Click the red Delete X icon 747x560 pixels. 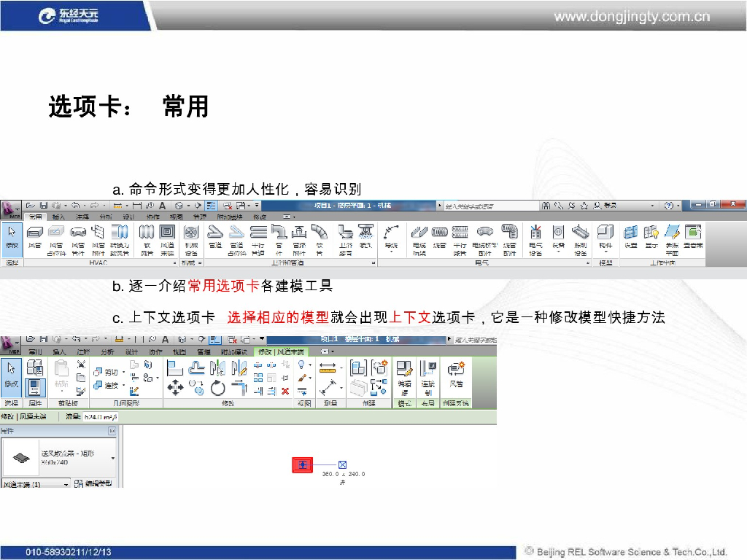285,391
